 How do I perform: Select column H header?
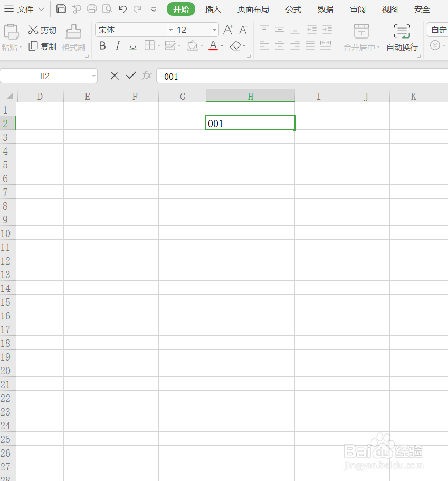250,96
